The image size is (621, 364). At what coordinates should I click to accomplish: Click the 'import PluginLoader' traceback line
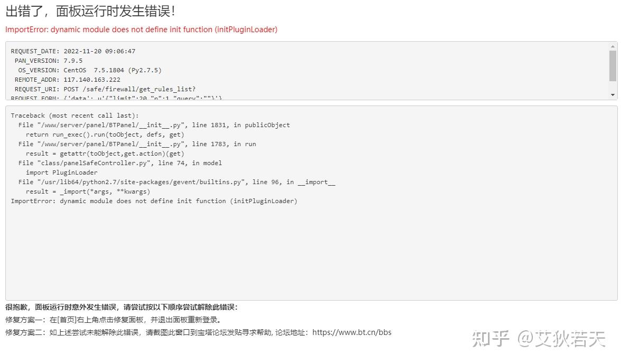[62, 173]
